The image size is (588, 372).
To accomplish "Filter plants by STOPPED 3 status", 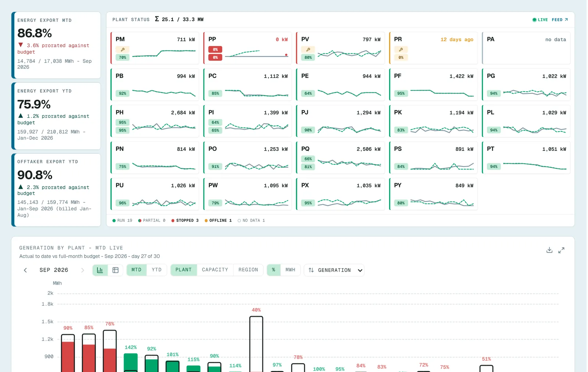I will click(185, 220).
